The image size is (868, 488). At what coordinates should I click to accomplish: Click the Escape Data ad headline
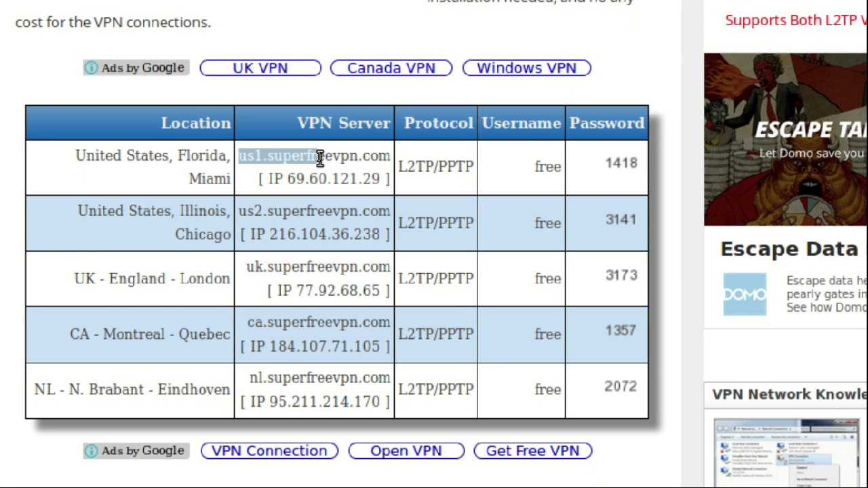pos(789,249)
